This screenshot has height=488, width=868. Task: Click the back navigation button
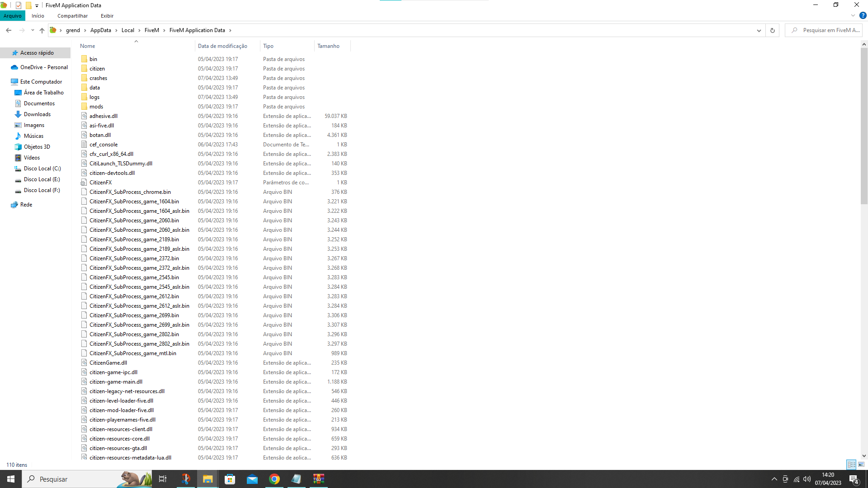[x=9, y=30]
